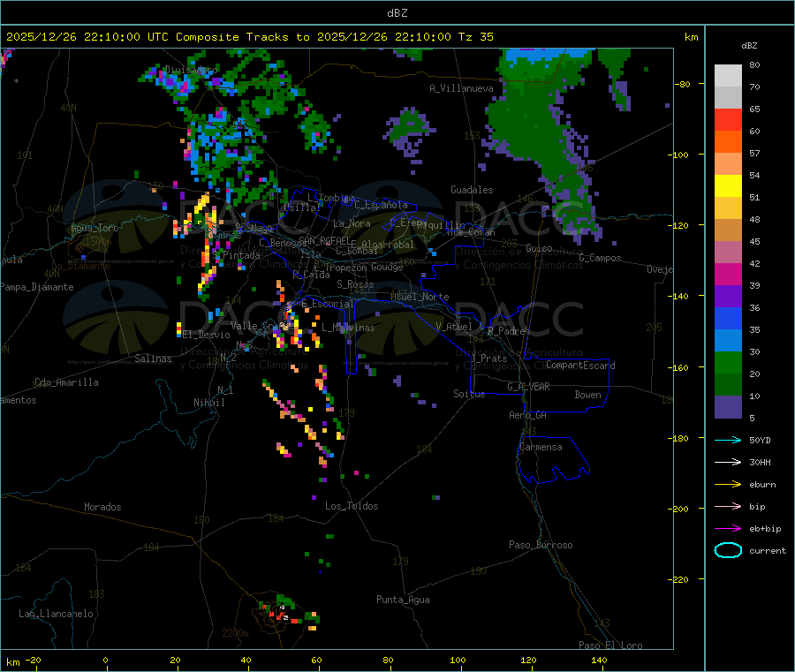Click the dBZ title at top
The width and height of the screenshot is (795, 672).
pyautogui.click(x=397, y=13)
